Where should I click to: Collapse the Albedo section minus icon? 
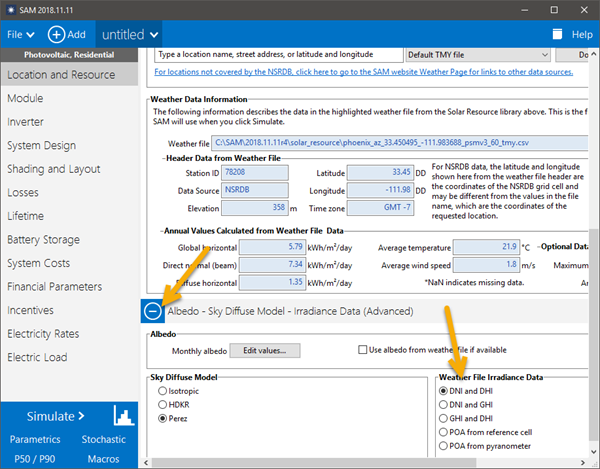point(153,311)
